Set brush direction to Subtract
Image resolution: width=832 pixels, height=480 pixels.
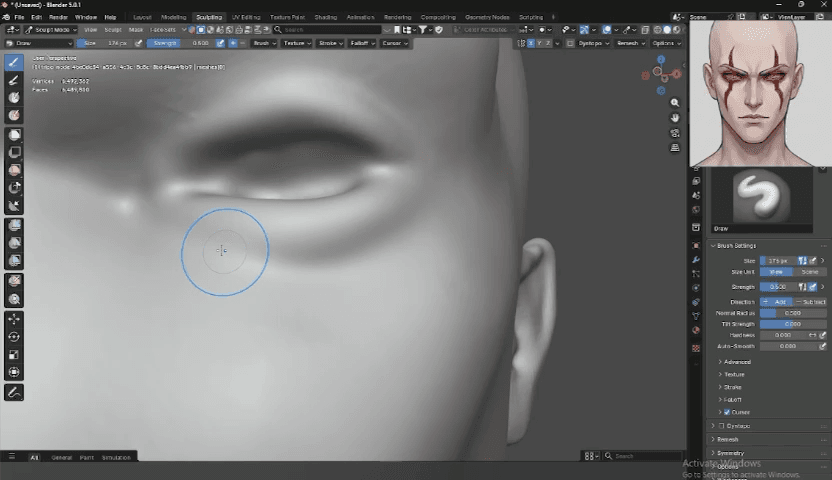click(x=810, y=302)
